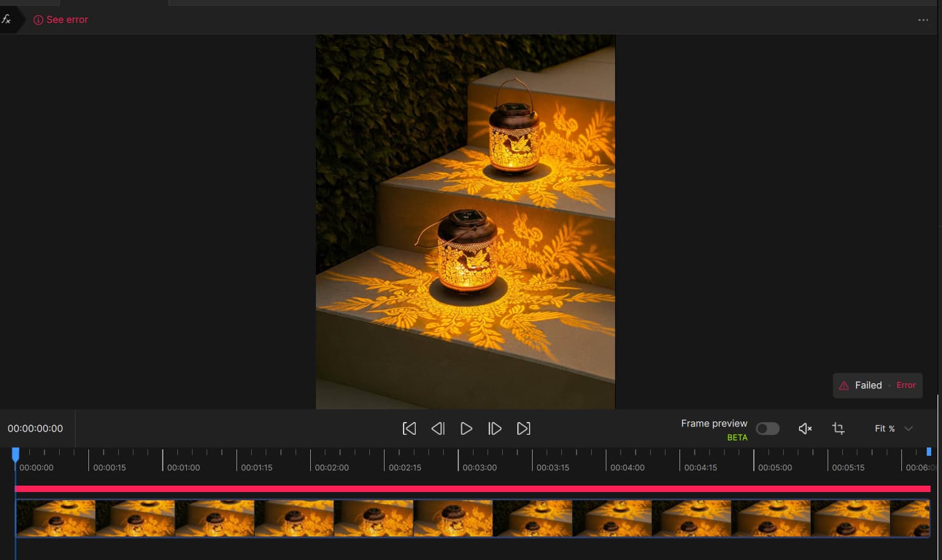
Task: Click the fx effects icon in top left
Action: tap(6, 19)
